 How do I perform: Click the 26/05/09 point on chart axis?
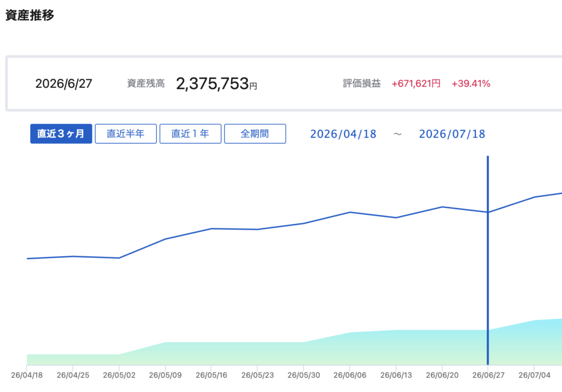click(x=165, y=375)
